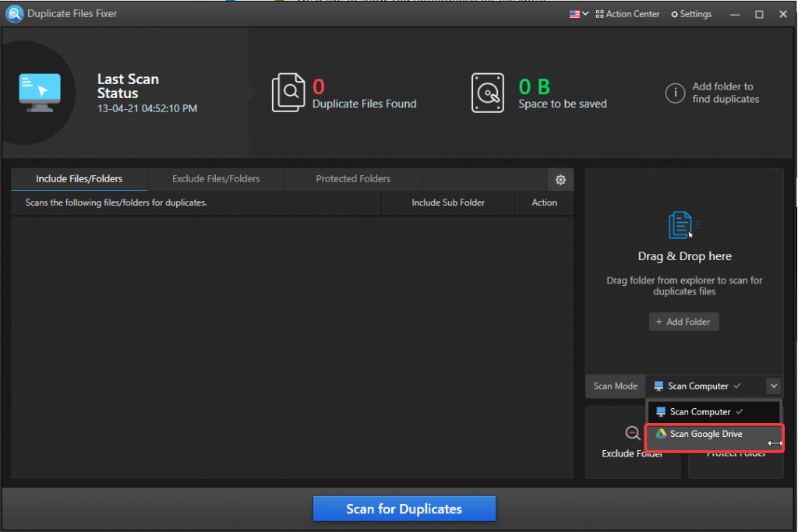Screen dimensions: 798x532
Task: Switch to the Include Files/Folders tab
Action: click(79, 179)
